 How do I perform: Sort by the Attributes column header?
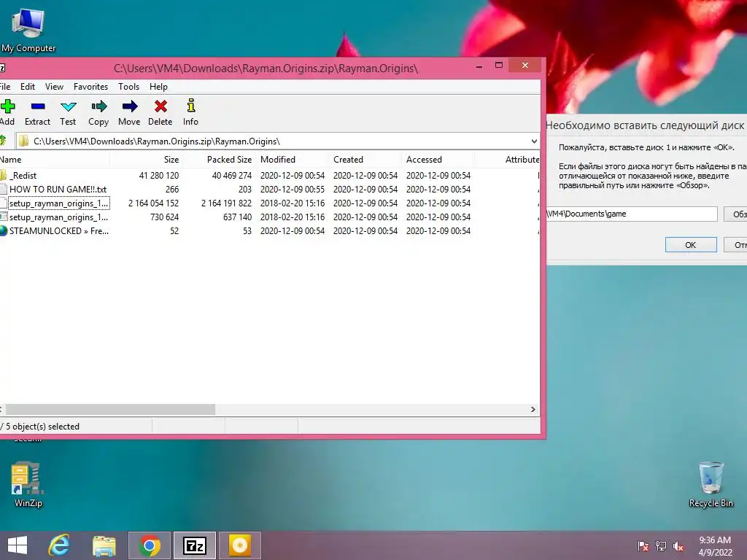[508, 160]
